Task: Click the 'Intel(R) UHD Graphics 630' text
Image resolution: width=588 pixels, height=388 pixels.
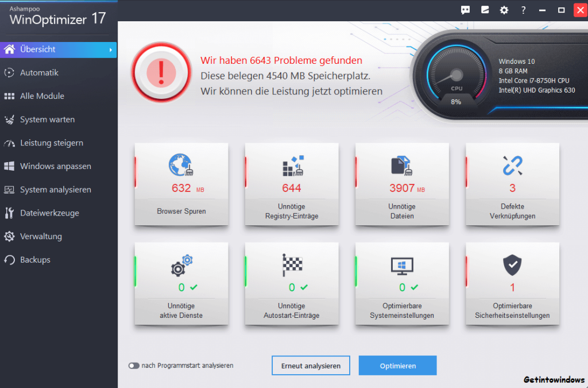Action: [x=537, y=90]
